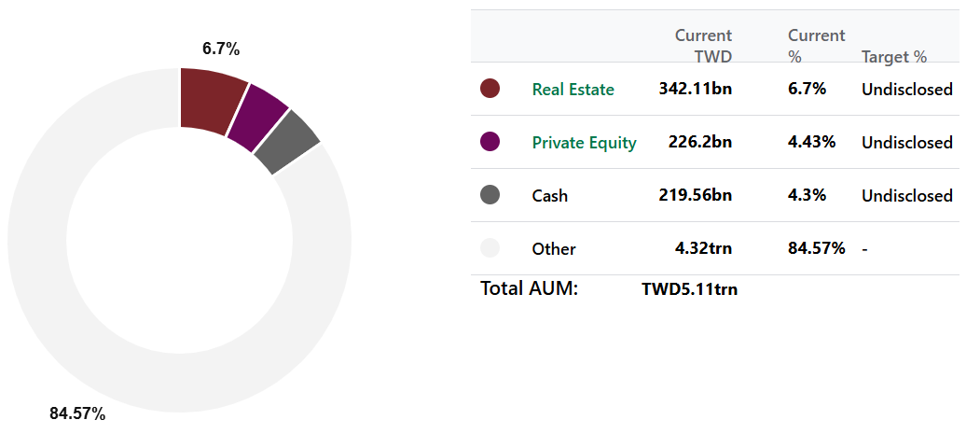The image size is (980, 434).
Task: Click the Current % column header
Action: click(x=816, y=46)
